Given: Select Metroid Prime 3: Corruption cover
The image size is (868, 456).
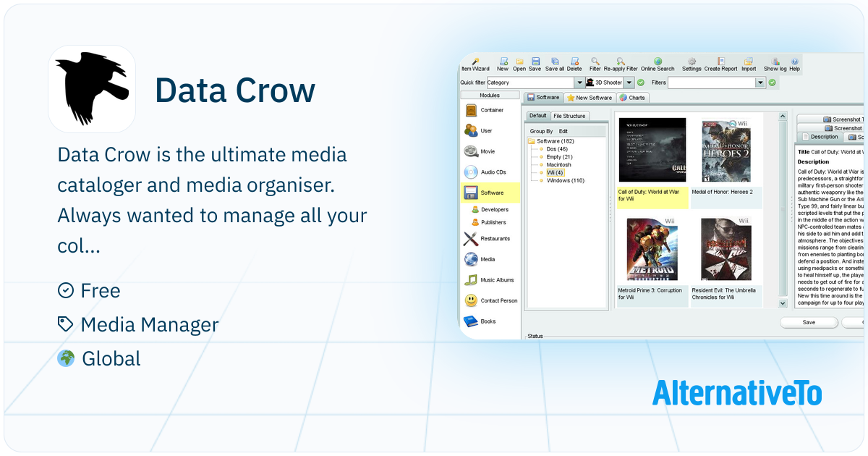Looking at the screenshot, I should 652,249.
